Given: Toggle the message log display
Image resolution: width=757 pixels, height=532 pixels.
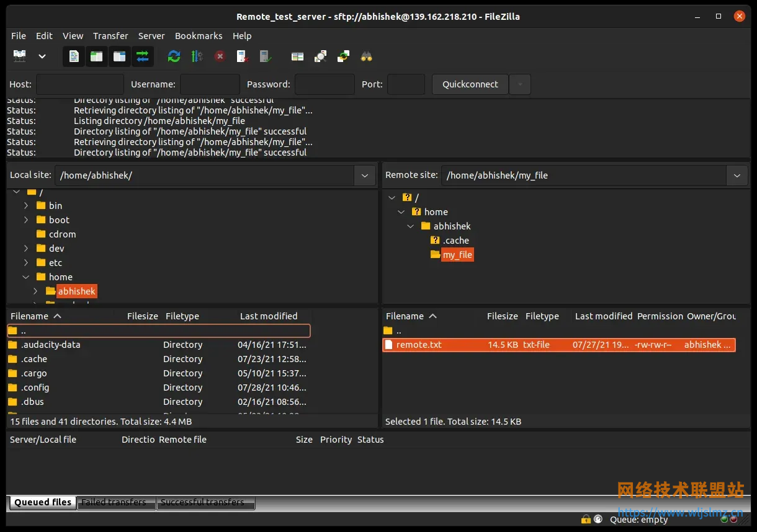Looking at the screenshot, I should 74,56.
